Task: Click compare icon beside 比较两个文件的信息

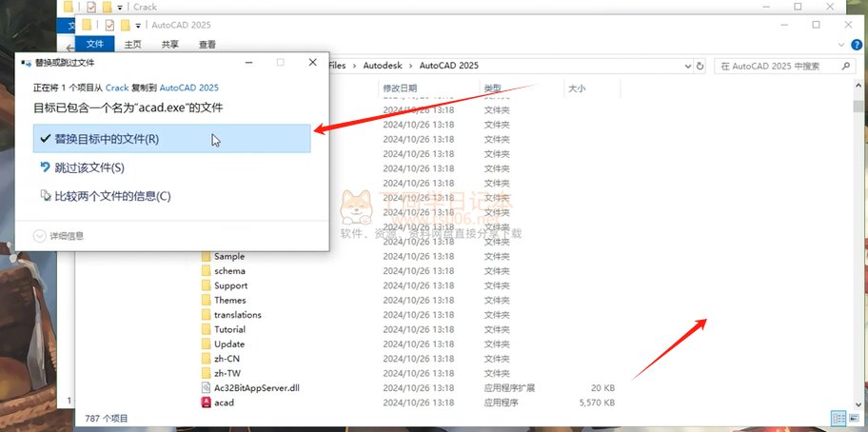Action: tap(46, 195)
